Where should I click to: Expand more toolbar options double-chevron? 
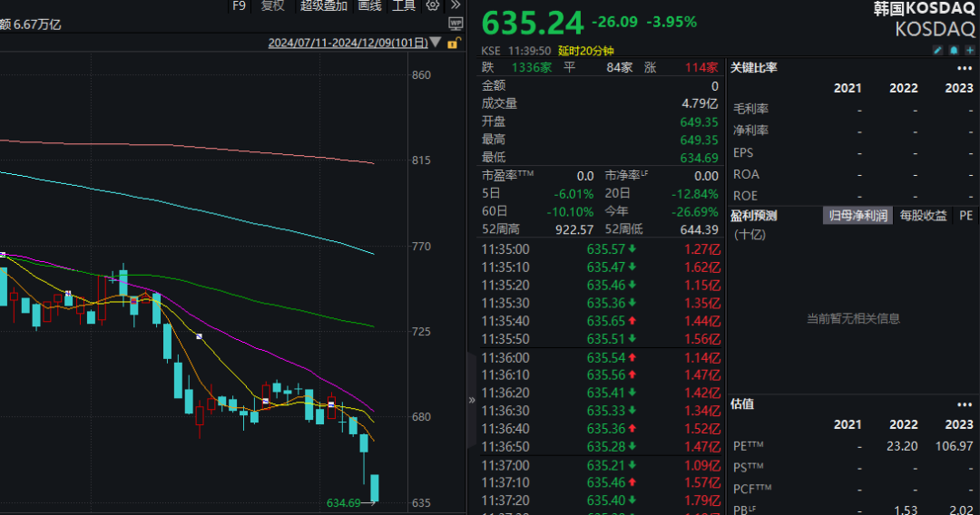pyautogui.click(x=456, y=5)
